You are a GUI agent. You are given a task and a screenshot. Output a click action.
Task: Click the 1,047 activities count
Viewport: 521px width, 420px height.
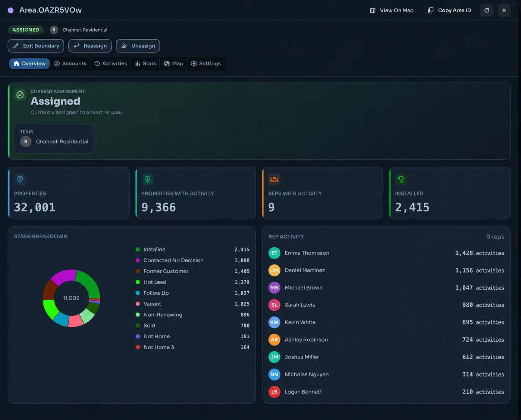click(x=480, y=288)
